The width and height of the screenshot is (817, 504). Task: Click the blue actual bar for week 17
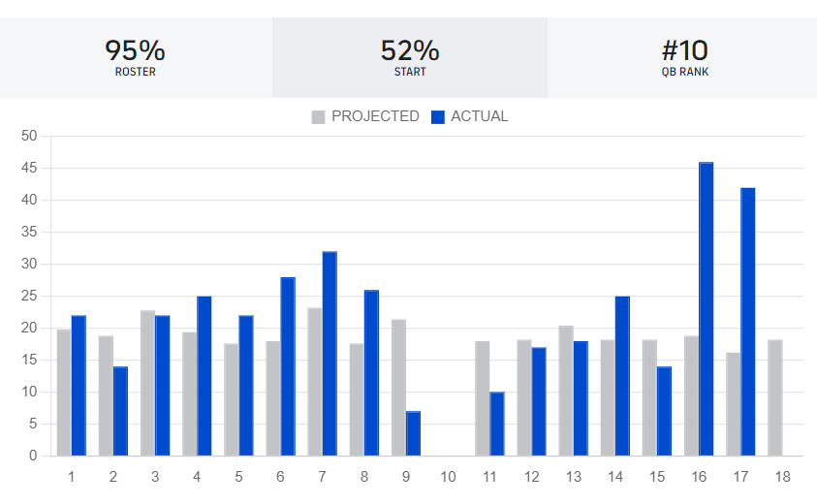748,322
